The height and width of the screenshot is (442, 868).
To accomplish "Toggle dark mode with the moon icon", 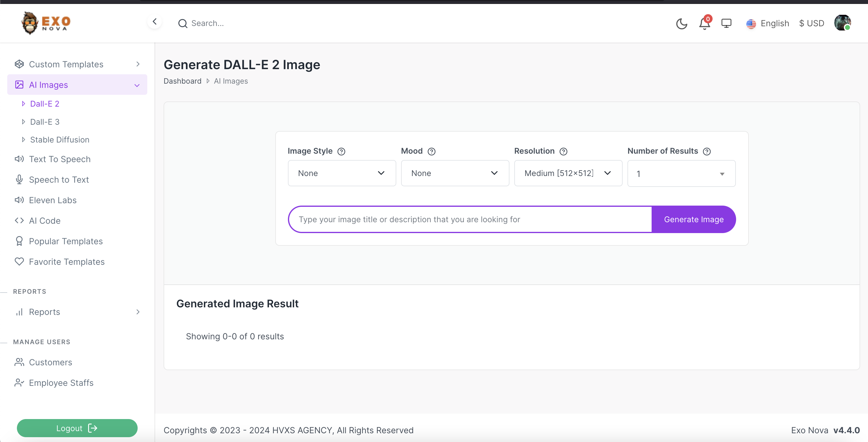I will pos(681,24).
